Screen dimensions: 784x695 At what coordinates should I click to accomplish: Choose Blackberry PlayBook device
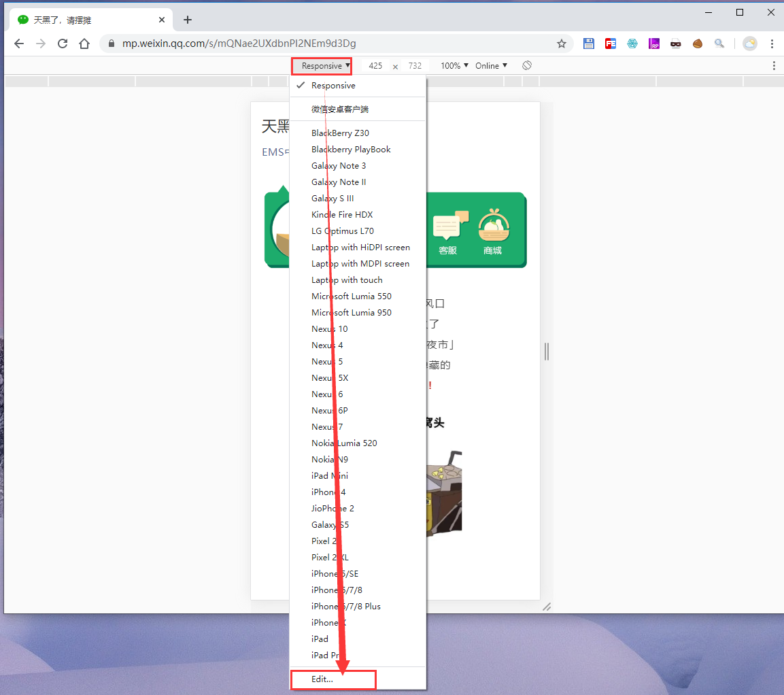point(358,150)
